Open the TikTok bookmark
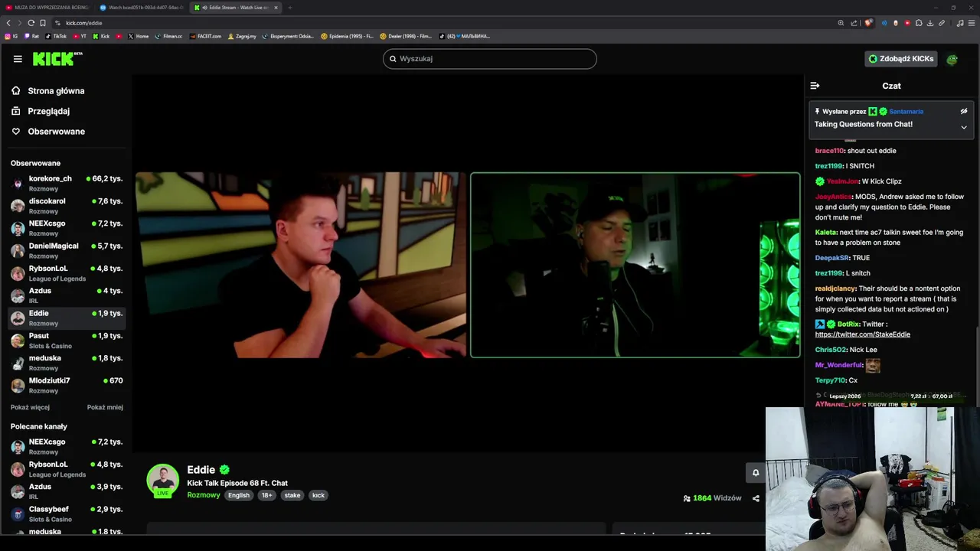 [56, 36]
